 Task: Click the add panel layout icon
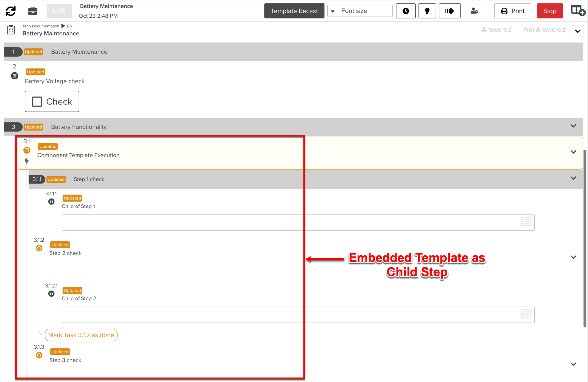point(578,11)
